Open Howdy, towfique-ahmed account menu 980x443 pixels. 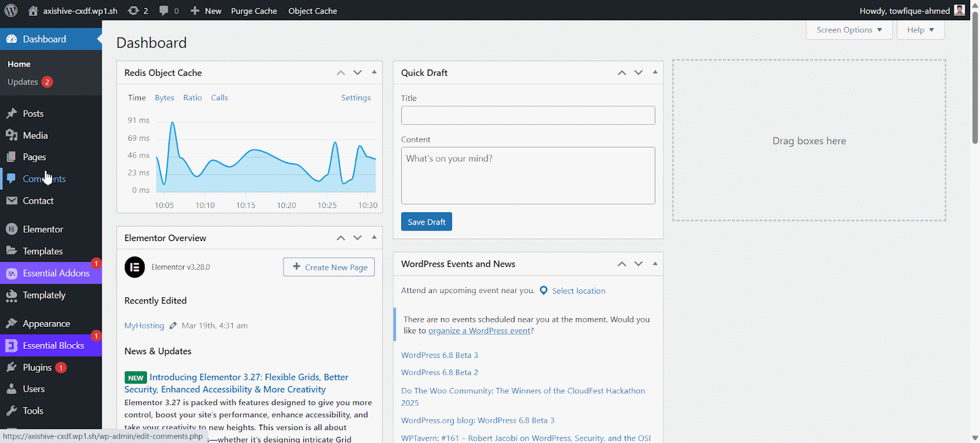pos(912,10)
